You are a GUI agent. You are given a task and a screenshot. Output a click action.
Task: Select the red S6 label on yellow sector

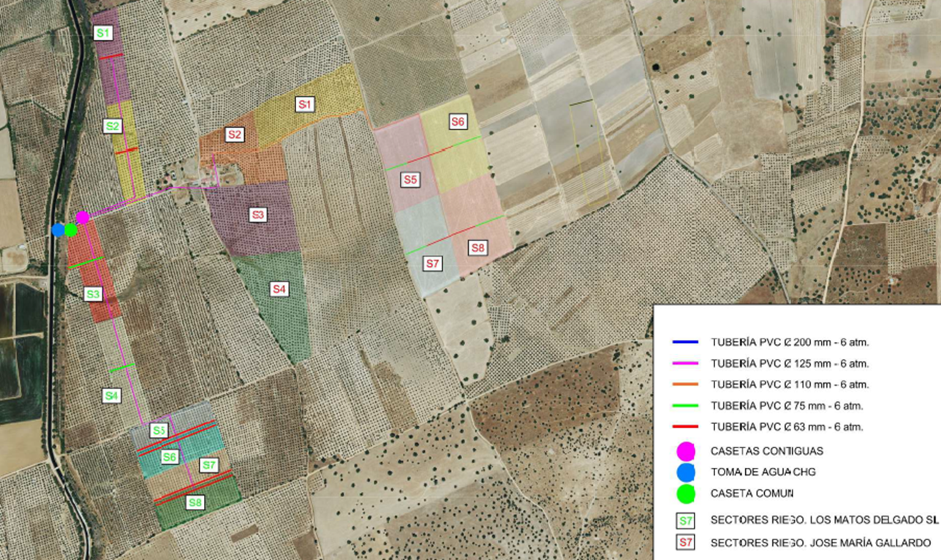[458, 122]
